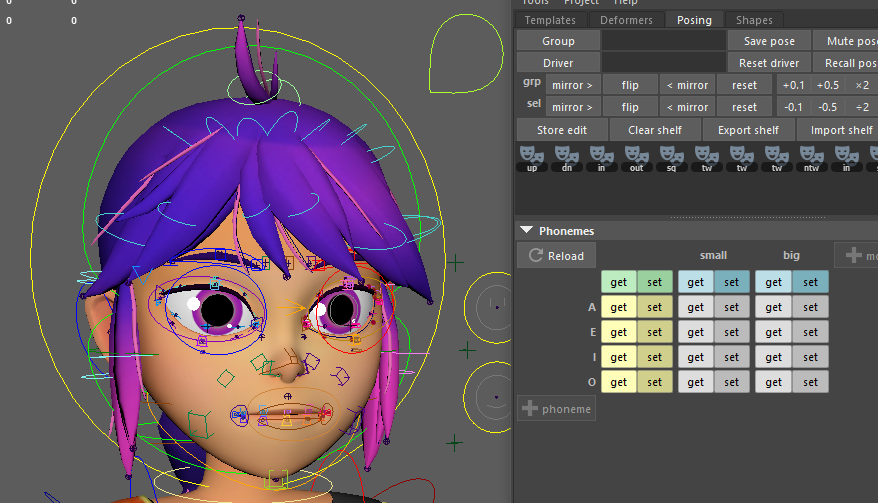Click Recall pose button
Viewport: 878px width, 503px height.
point(846,63)
